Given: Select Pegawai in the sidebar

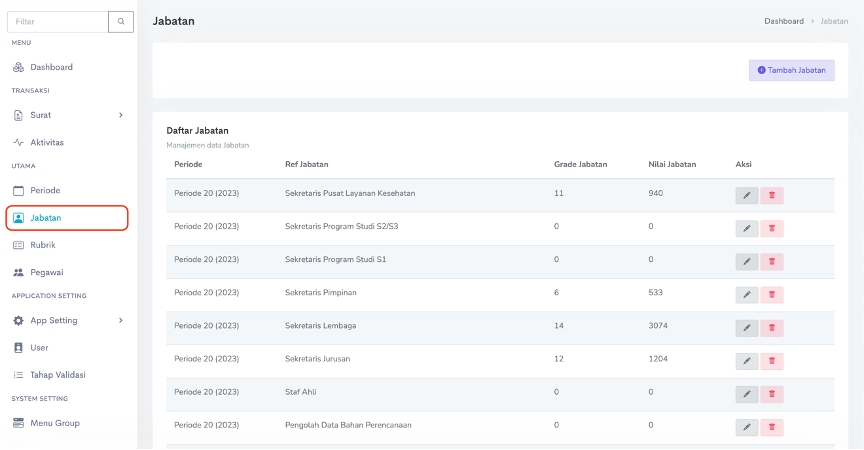Looking at the screenshot, I should pos(46,272).
